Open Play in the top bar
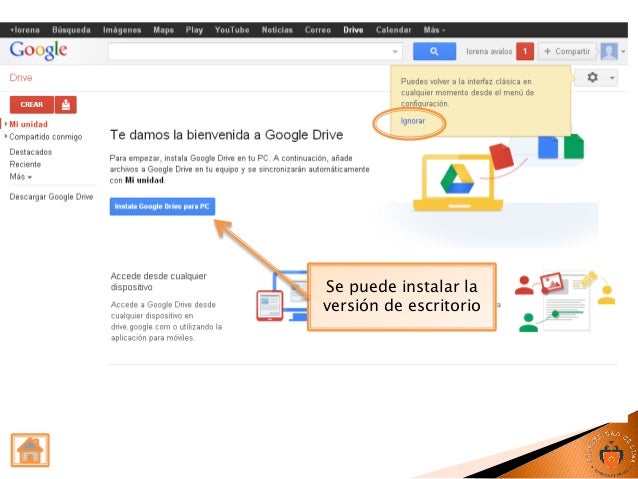 194,30
